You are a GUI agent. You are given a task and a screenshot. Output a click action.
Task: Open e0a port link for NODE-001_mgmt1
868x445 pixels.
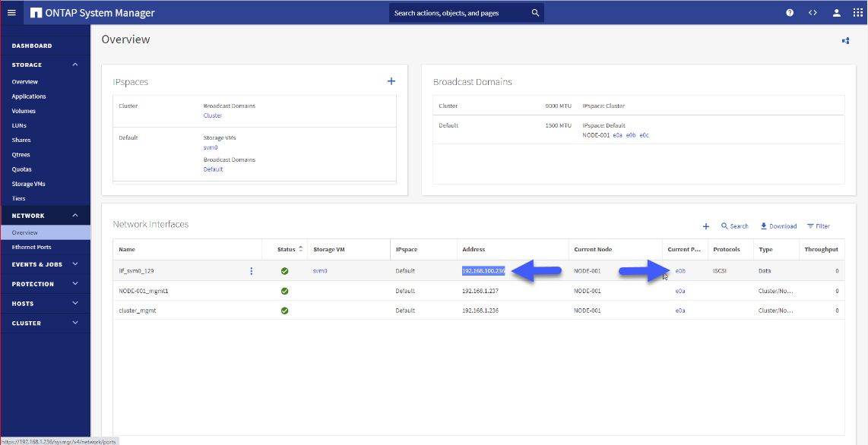point(680,291)
